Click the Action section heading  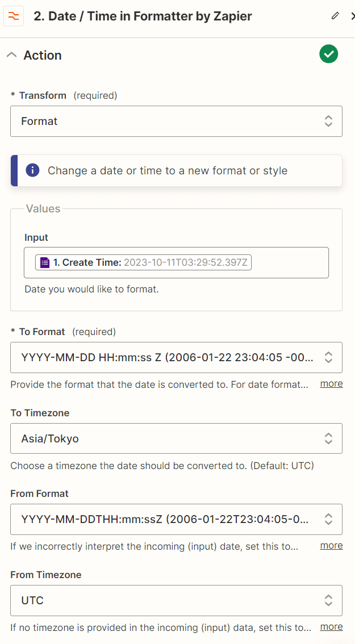(x=43, y=55)
